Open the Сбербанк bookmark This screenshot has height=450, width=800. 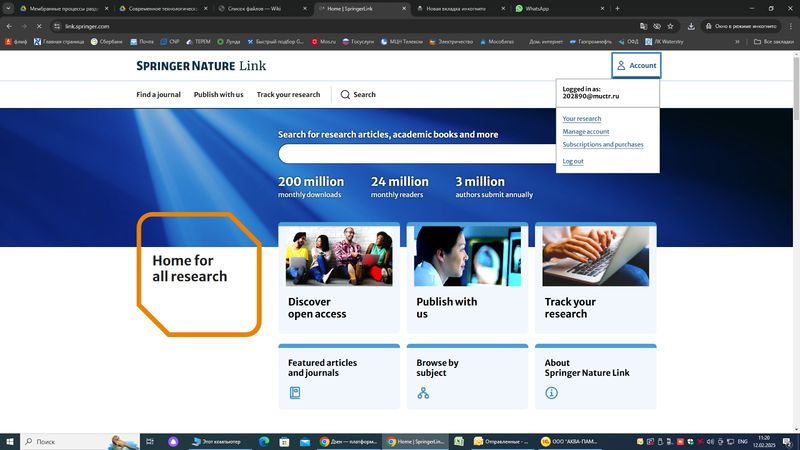click(x=106, y=42)
